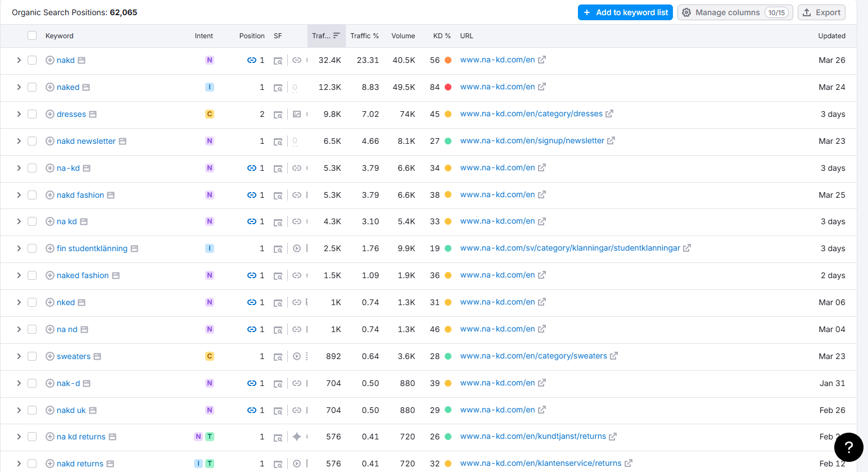Click the sitelinks icon in na nd row

pyautogui.click(x=297, y=329)
